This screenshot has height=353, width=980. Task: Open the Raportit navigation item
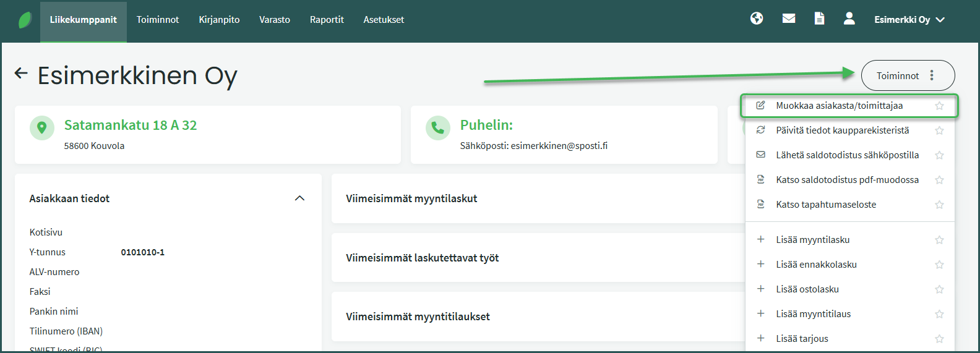pos(327,20)
